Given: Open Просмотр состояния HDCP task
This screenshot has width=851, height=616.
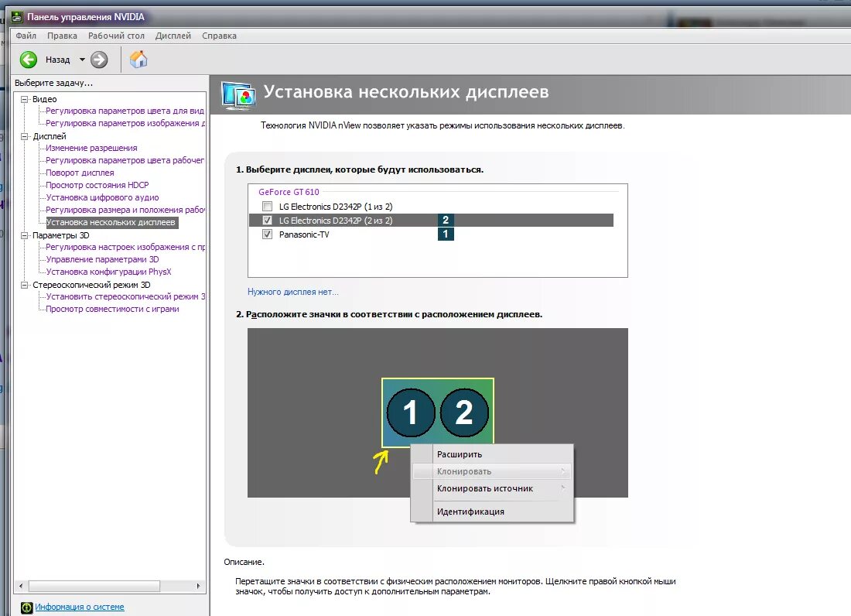Looking at the screenshot, I should click(x=97, y=185).
